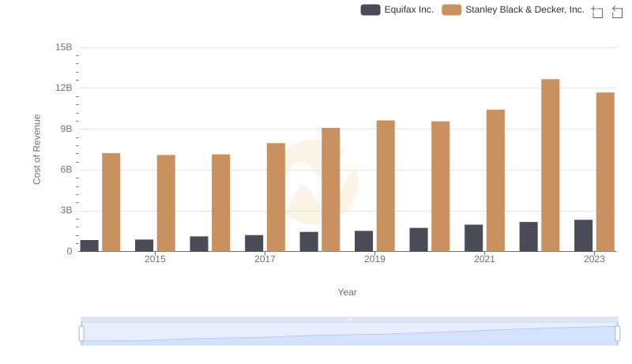Click the 2021 Equifax bar
The width and height of the screenshot is (632, 364).
473,238
